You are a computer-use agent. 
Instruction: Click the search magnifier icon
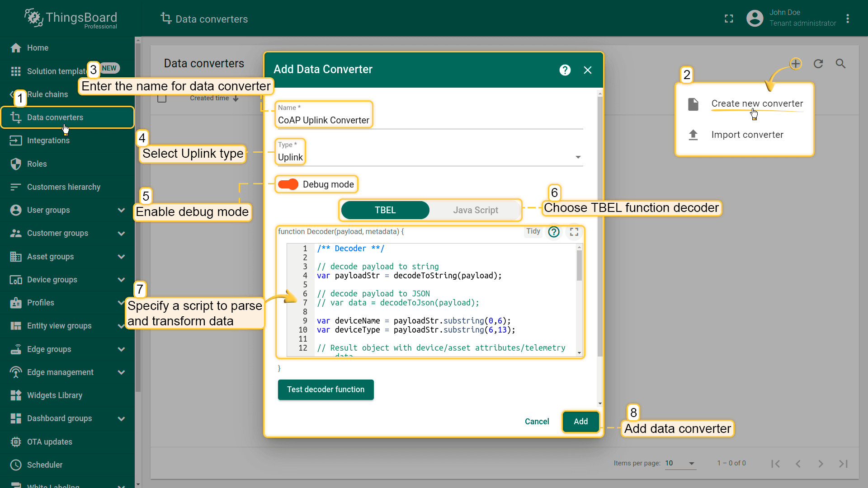point(840,64)
